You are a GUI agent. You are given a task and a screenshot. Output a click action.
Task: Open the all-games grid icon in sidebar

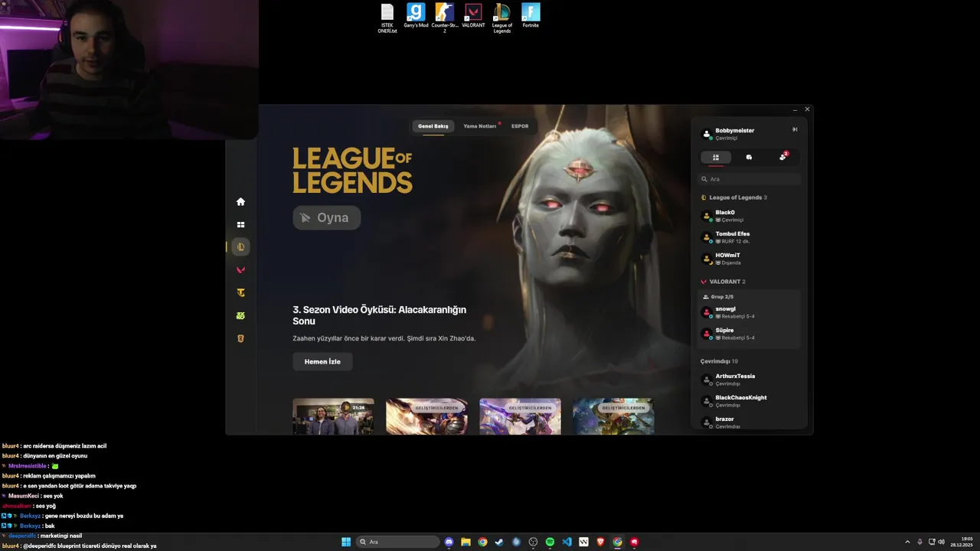pos(240,225)
